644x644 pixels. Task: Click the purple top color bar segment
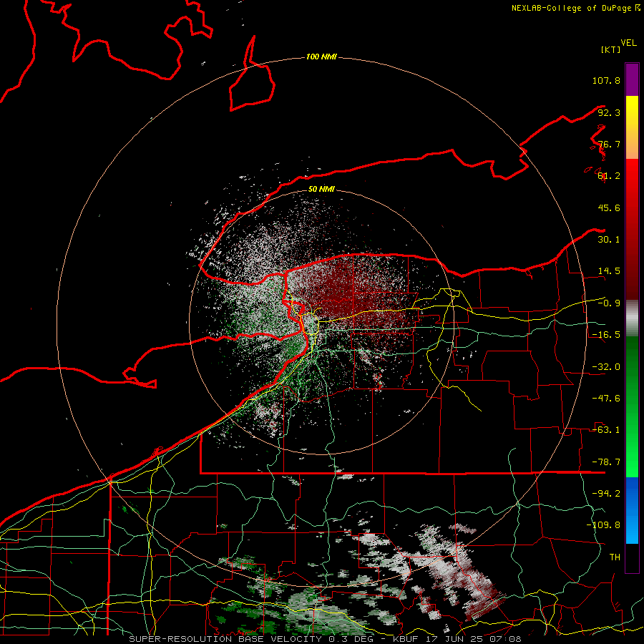632,79
